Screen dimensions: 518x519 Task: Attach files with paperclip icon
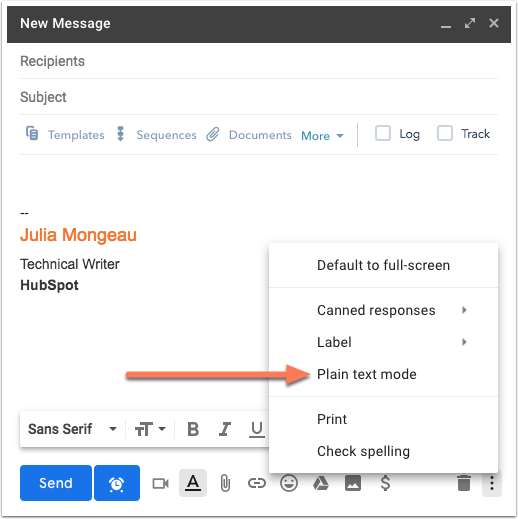pyautogui.click(x=225, y=483)
